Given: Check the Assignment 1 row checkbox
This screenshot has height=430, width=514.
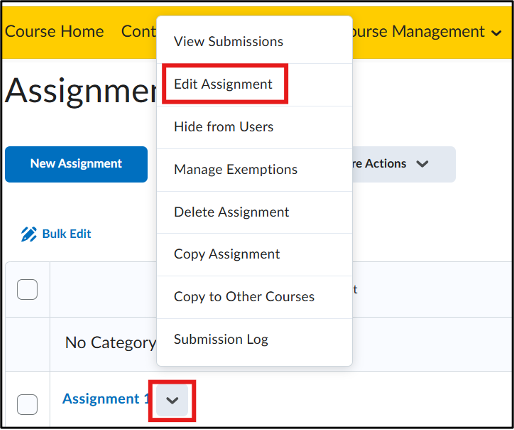Looking at the screenshot, I should tap(27, 404).
